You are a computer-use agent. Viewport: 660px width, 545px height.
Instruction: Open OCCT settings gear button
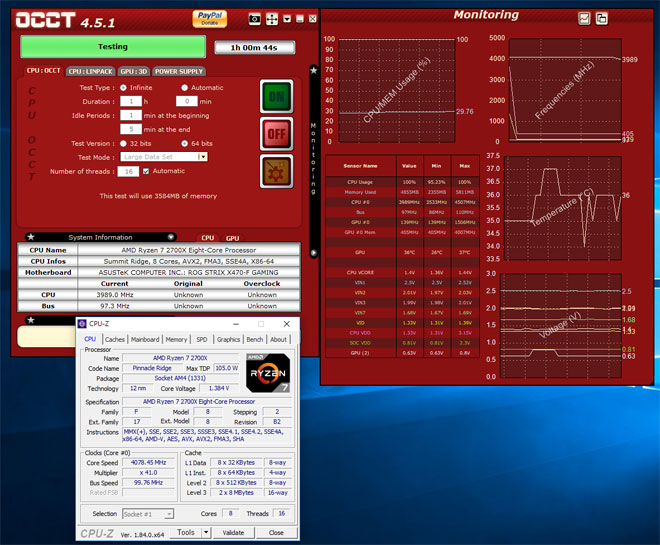277,171
